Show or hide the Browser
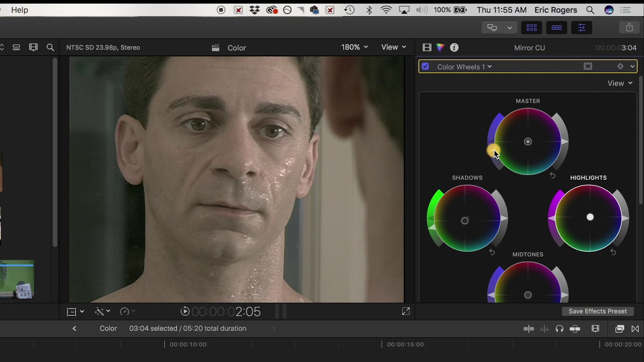This screenshot has height=362, width=644. pos(531,28)
